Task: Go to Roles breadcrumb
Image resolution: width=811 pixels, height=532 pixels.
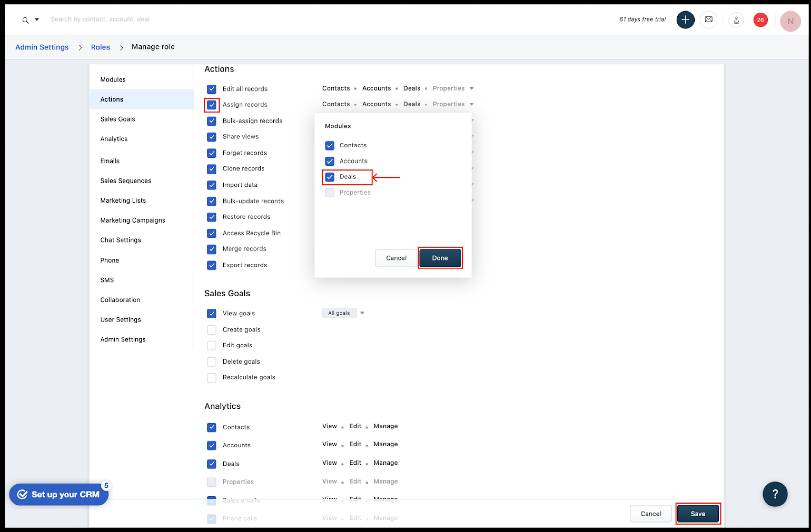Action: 100,47
